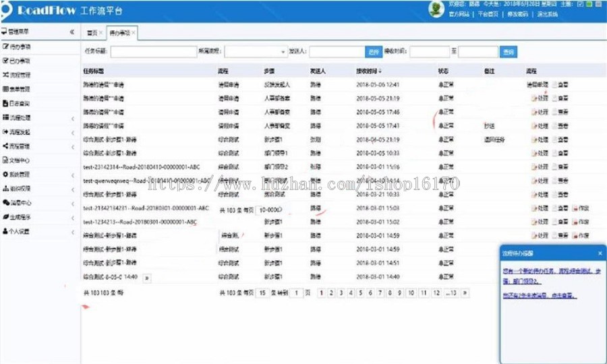Expand the 生成程序 group chevron
This screenshot has height=364, width=607.
click(x=73, y=218)
